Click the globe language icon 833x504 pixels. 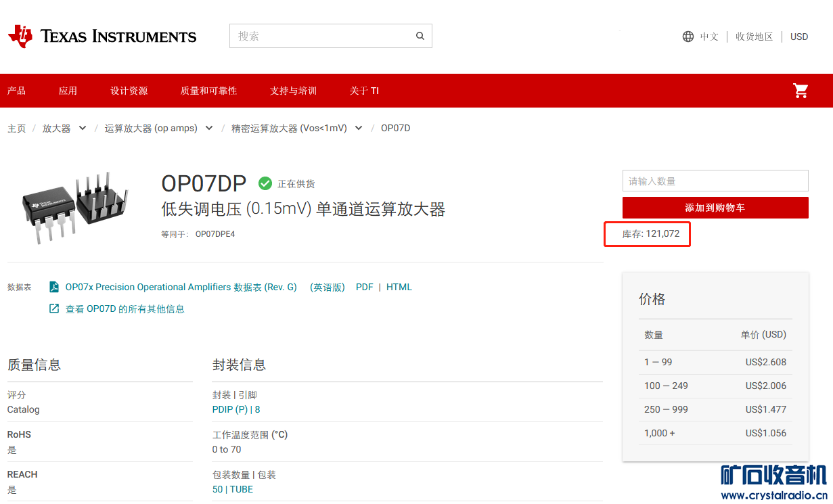[688, 37]
